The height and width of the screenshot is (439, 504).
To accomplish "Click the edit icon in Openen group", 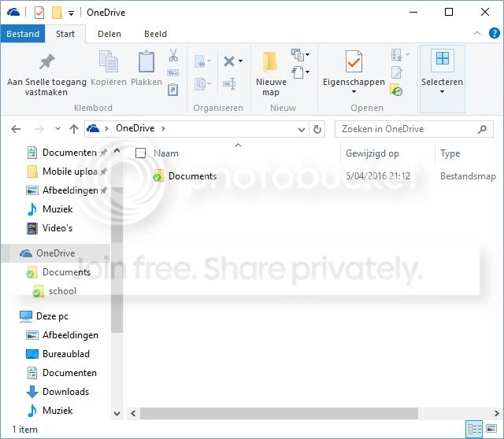I will click(396, 72).
